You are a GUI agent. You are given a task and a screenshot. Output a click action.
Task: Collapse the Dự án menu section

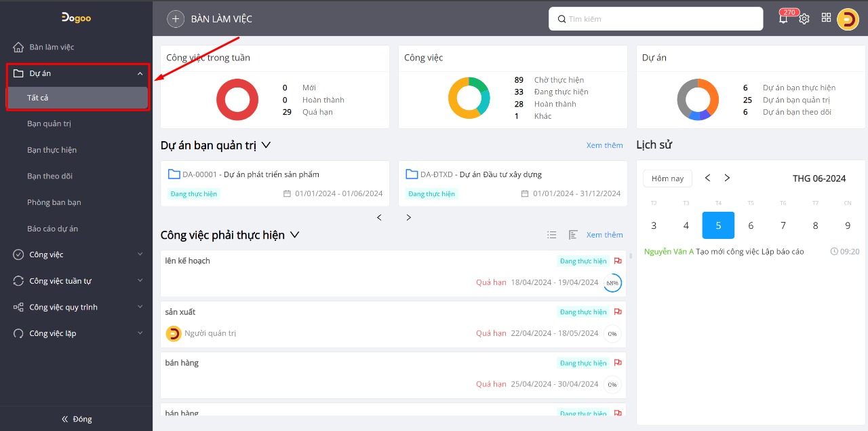tap(140, 73)
